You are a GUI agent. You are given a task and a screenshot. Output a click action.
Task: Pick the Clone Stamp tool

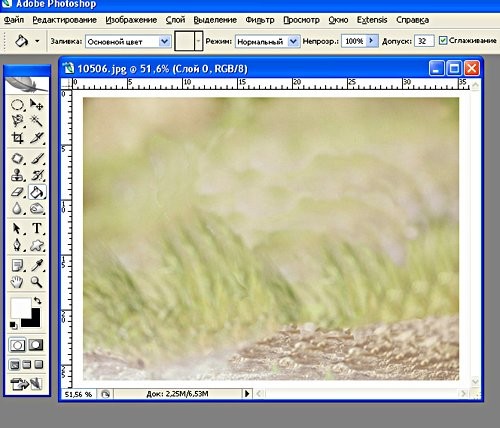click(17, 175)
